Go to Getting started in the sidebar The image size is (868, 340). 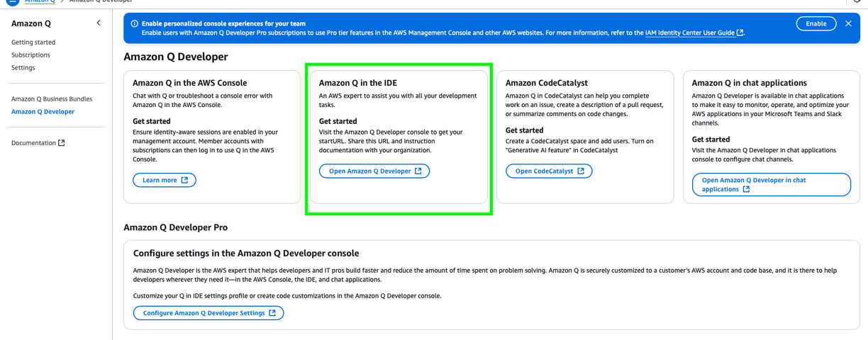(33, 42)
